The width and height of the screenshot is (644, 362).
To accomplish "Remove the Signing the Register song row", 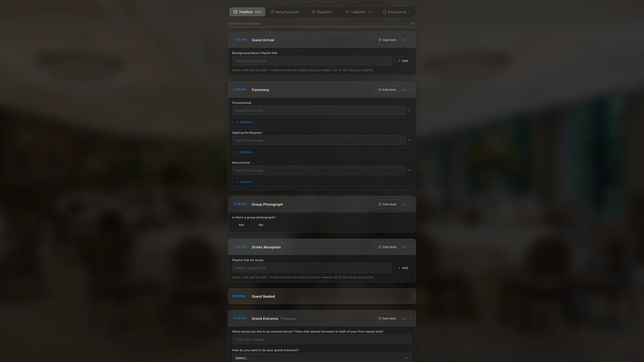I will click(409, 140).
